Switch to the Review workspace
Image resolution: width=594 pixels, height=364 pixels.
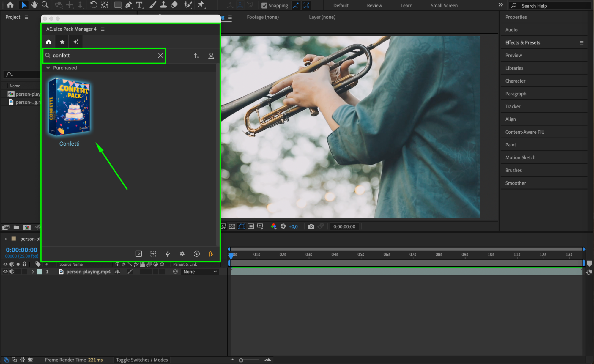pos(374,5)
